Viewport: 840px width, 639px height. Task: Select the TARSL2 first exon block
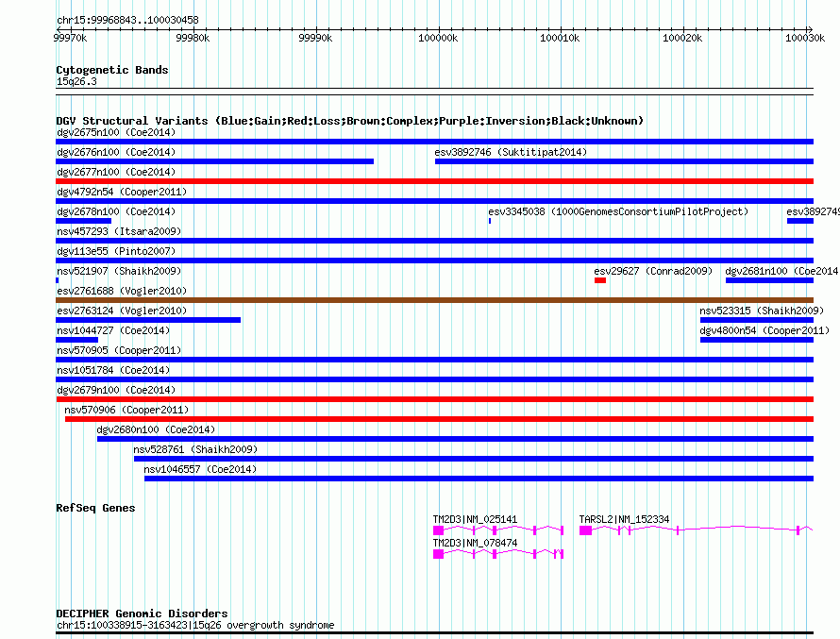[x=585, y=530]
